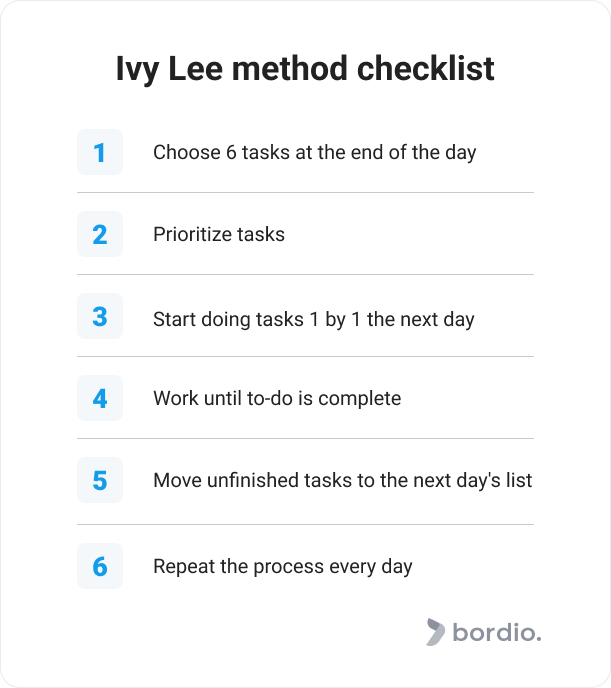Click the Ivy Lee method checklist title

click(305, 69)
